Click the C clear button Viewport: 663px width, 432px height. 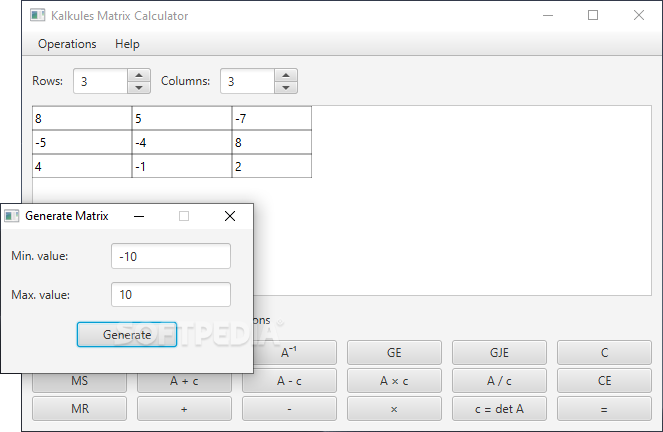tap(604, 353)
